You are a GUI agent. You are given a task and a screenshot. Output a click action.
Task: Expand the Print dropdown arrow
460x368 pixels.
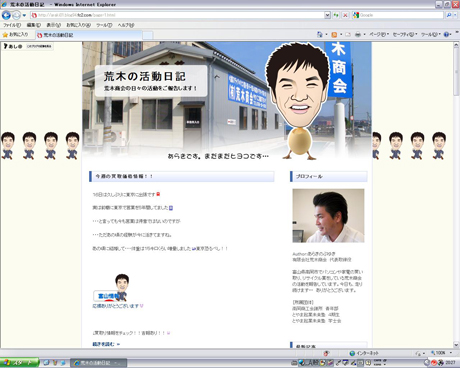pos(364,34)
